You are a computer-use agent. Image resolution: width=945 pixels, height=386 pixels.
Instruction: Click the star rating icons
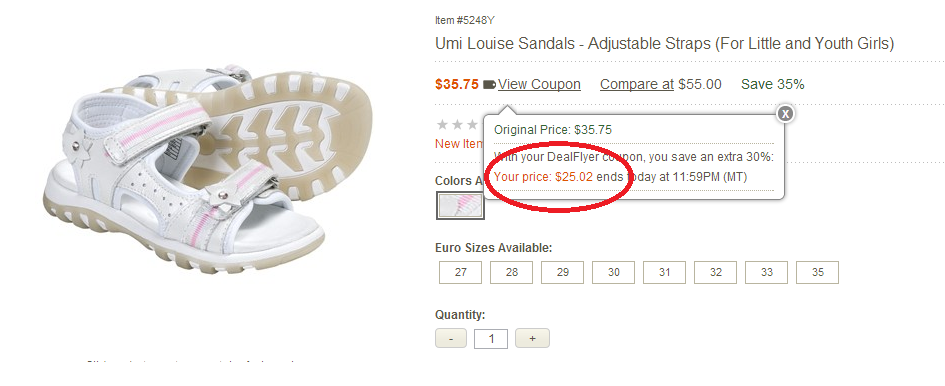tap(458, 125)
